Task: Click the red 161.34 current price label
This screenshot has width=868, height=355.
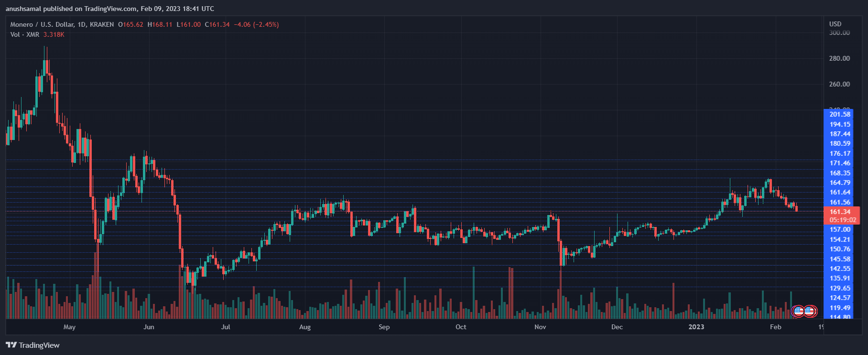Action: 840,212
